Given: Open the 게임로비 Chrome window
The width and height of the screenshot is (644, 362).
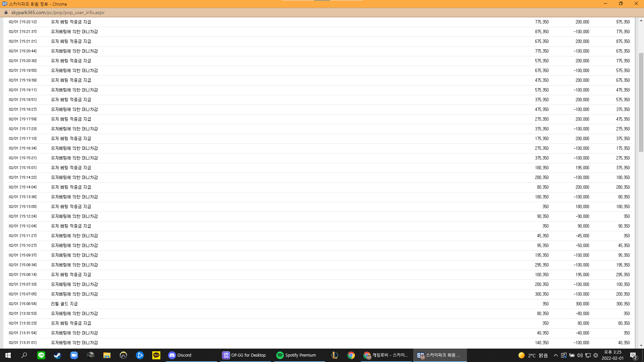Looking at the screenshot, I should click(x=386, y=355).
